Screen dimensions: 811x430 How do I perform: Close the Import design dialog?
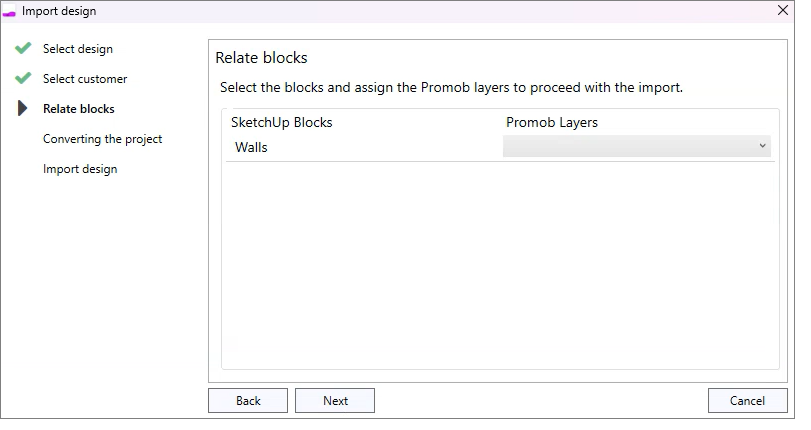pyautogui.click(x=783, y=10)
